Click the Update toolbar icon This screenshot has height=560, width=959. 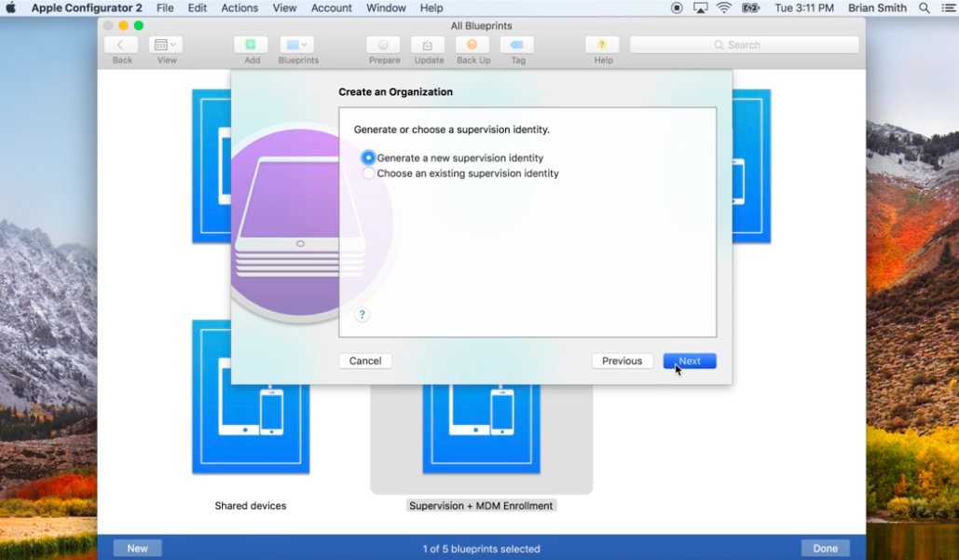(428, 45)
